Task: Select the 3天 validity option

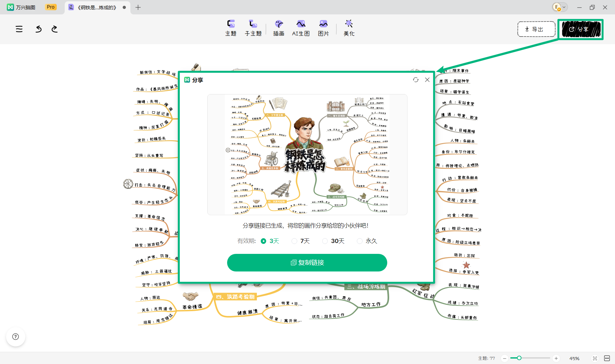Action: [270, 241]
